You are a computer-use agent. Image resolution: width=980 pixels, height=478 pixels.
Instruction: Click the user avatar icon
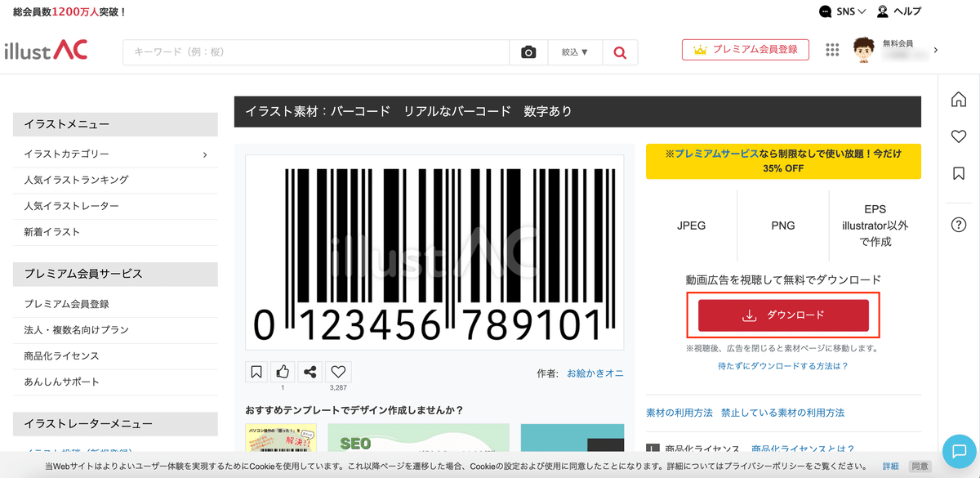(865, 50)
